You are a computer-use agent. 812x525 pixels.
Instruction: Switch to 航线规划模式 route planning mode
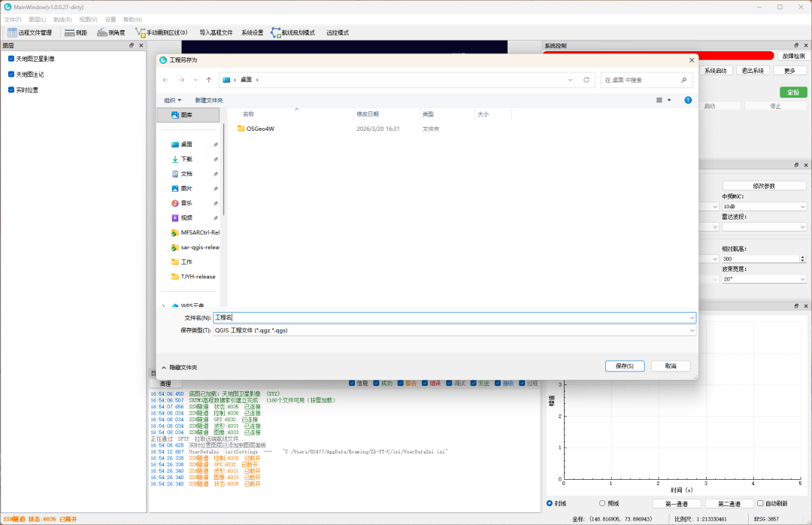point(292,32)
